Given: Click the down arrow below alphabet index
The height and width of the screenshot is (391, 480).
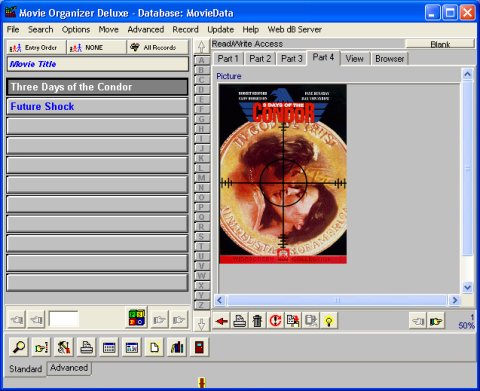Looking at the screenshot, I should point(201,323).
